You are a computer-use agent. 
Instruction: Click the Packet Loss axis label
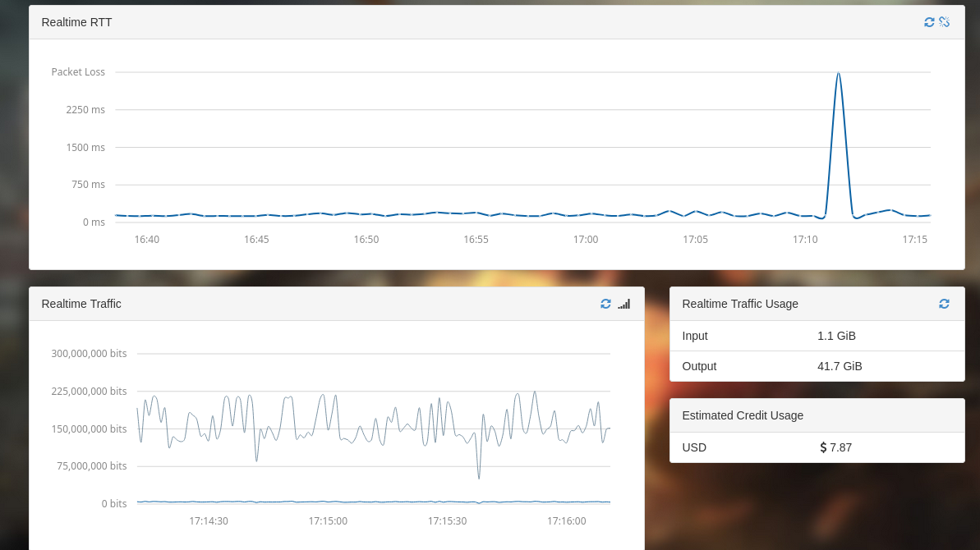tap(78, 72)
